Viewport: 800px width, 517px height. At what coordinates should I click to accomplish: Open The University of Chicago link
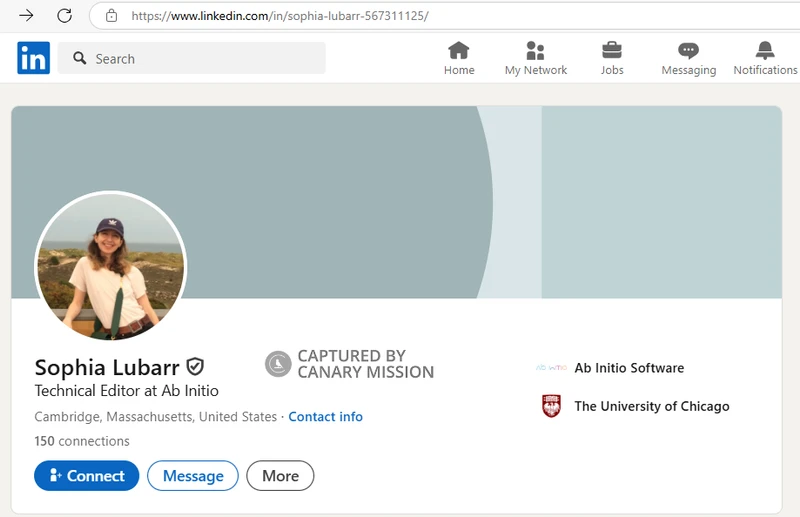pos(651,406)
